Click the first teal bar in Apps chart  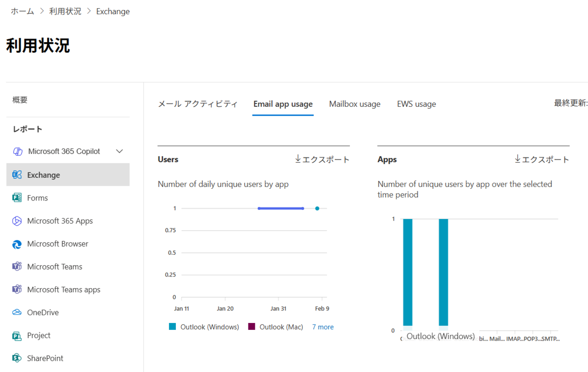point(408,272)
